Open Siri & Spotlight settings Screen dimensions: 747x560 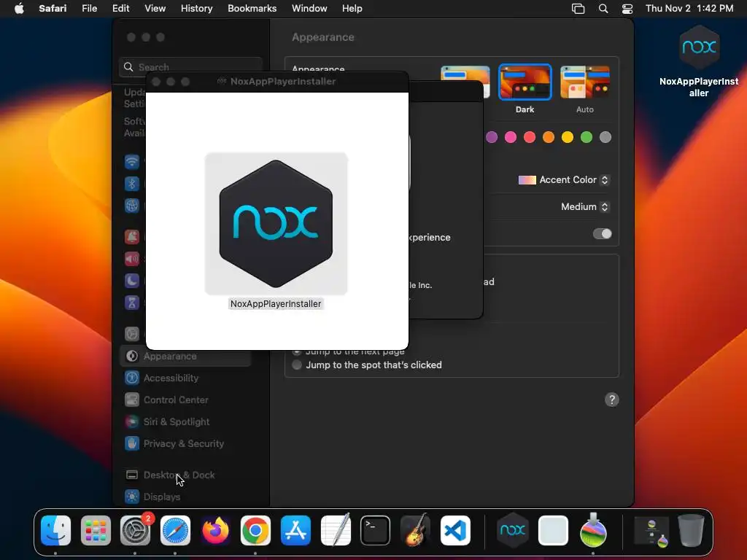tap(186, 422)
